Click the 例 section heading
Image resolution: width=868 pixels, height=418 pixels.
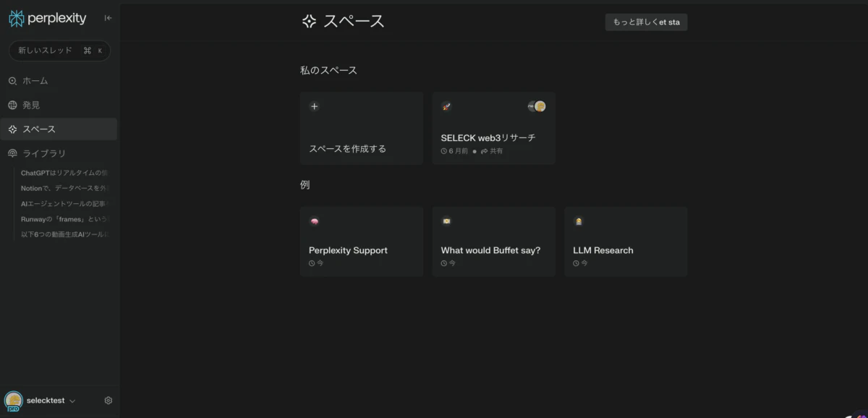[x=305, y=184]
